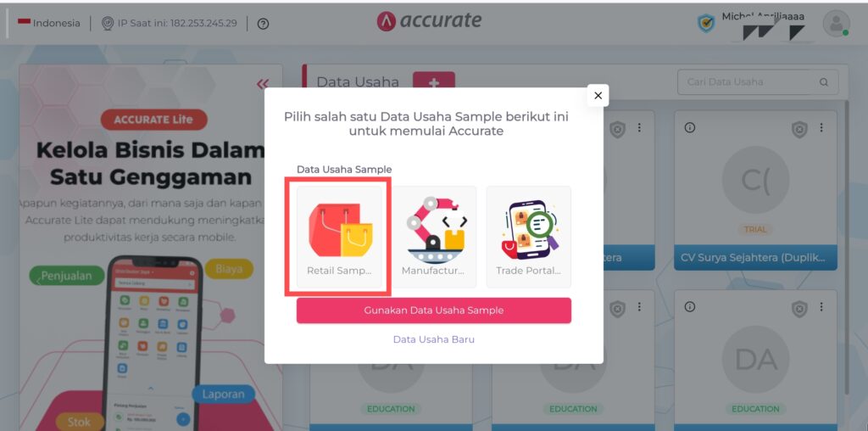
Task: Click into Cari Data Usaha search field
Action: click(748, 82)
